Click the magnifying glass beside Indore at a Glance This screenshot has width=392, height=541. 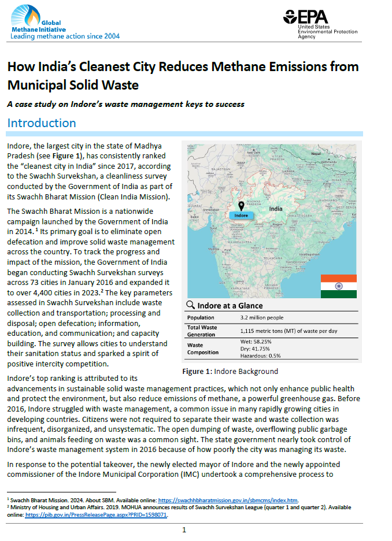click(x=190, y=305)
